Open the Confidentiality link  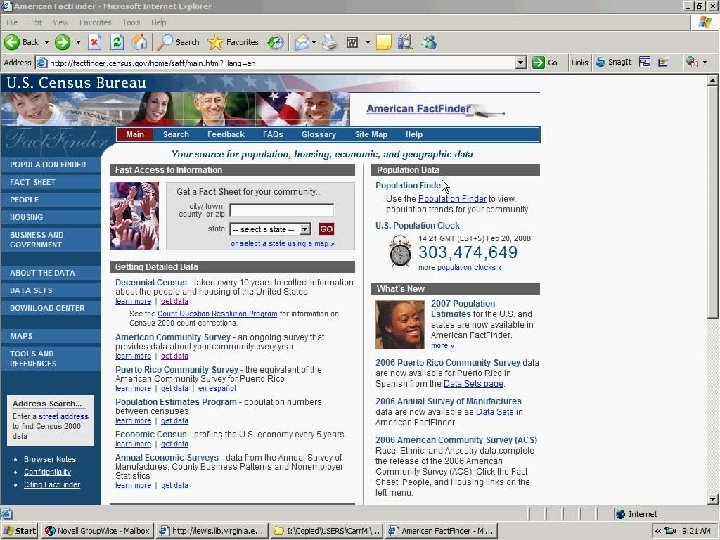[47, 472]
